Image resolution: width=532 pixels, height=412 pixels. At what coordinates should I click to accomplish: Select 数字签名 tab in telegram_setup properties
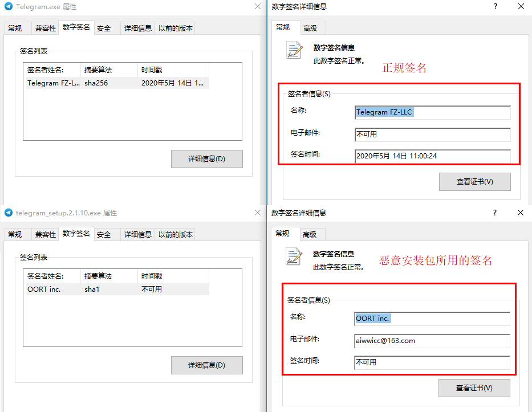(76, 233)
